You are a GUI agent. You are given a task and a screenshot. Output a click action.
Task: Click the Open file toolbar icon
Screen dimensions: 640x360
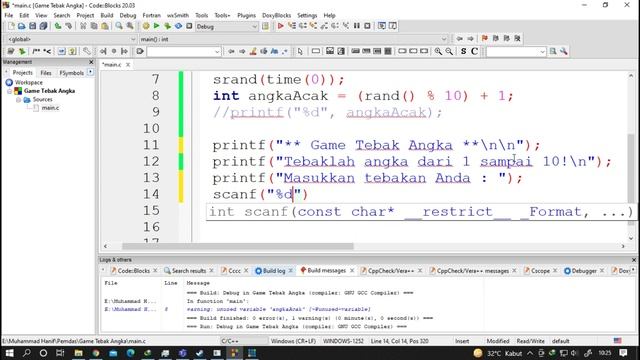[22, 26]
